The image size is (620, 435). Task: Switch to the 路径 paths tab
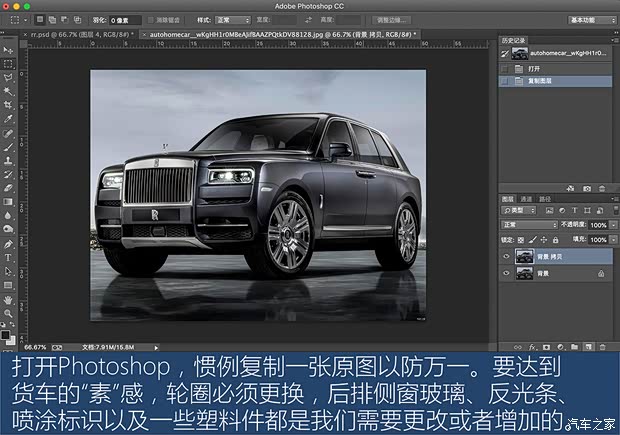[545, 199]
